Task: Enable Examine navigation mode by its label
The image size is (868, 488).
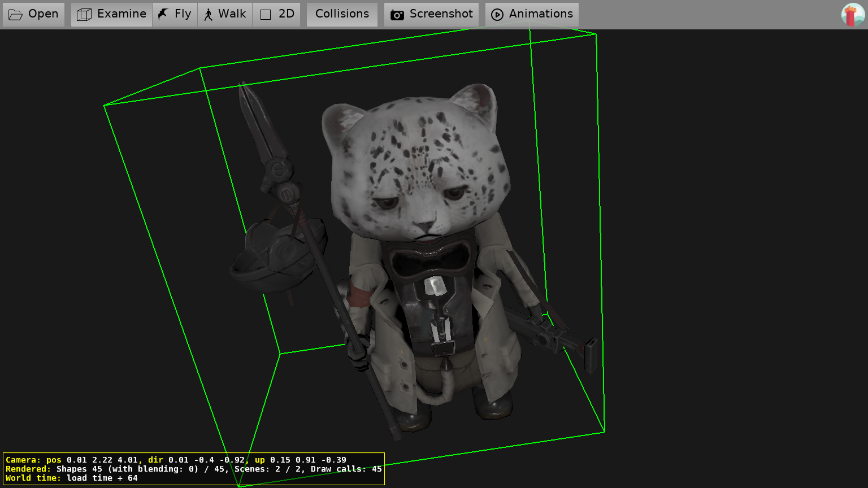Action: (121, 14)
